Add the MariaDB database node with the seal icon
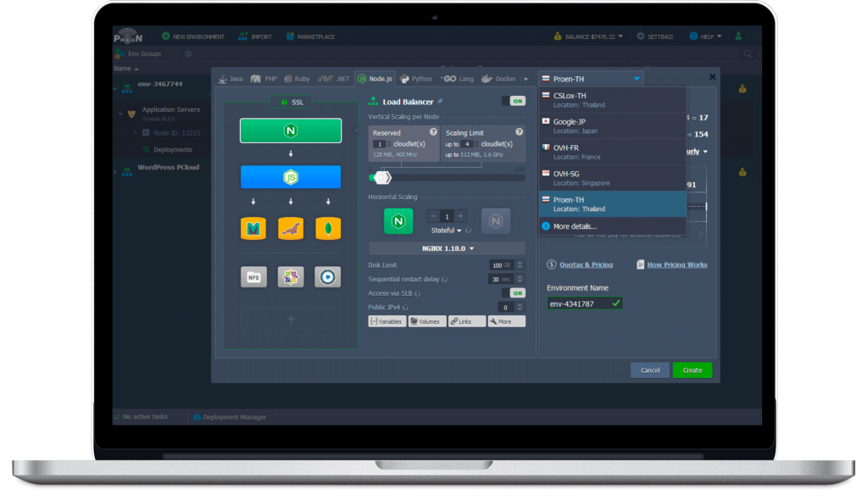Viewport: 868px width, 501px height. tap(291, 229)
